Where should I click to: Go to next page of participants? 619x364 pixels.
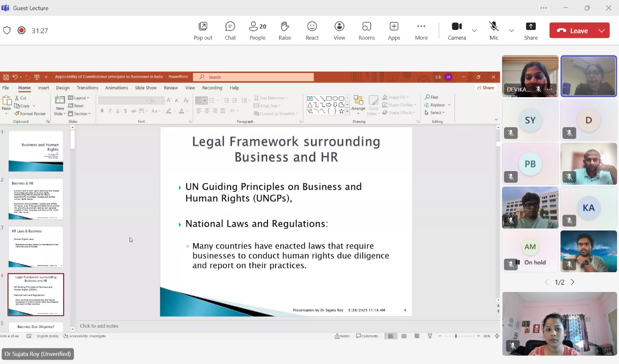pyautogui.click(x=573, y=282)
